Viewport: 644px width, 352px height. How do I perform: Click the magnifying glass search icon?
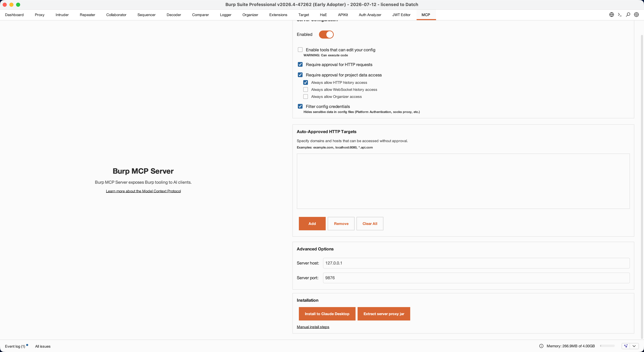point(628,15)
